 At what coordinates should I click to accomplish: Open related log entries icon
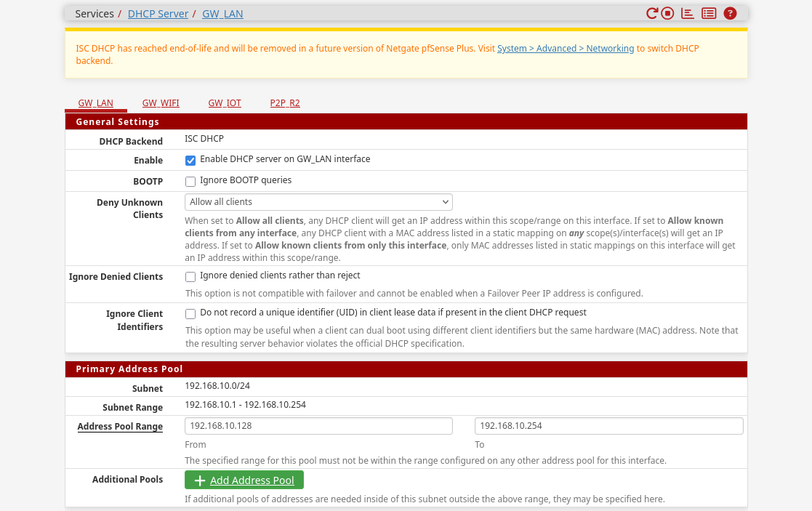[x=709, y=14]
